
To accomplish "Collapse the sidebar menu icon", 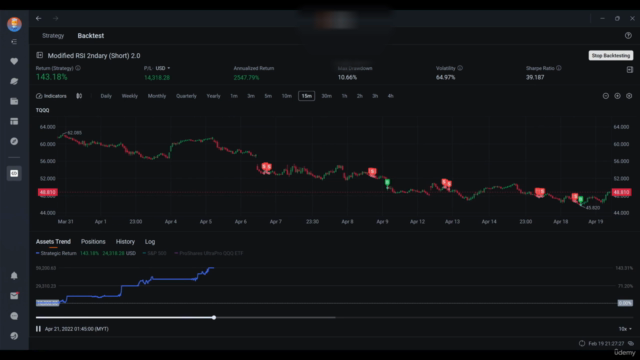I will pos(14,42).
